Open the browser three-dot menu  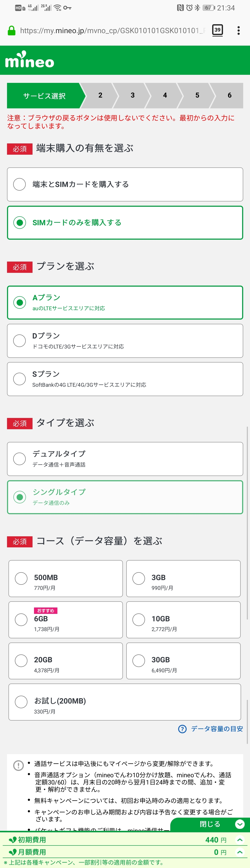pos(238,31)
